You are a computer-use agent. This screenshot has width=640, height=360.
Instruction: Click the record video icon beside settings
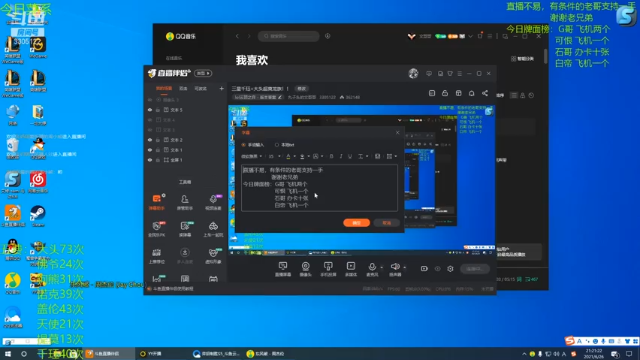(424, 269)
